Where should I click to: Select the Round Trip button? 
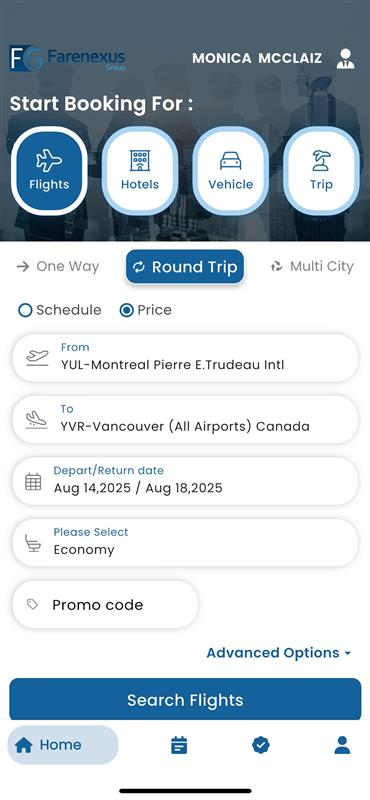185,267
